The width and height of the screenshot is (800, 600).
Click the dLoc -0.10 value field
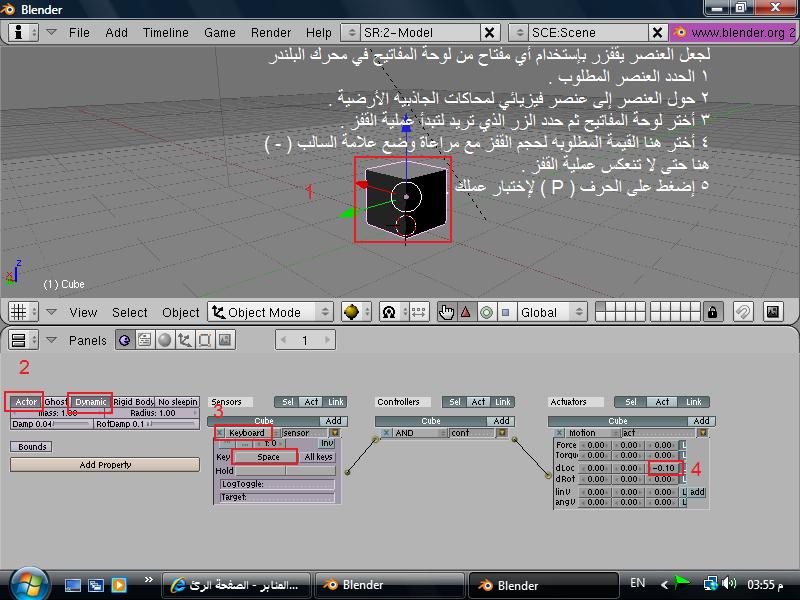664,468
